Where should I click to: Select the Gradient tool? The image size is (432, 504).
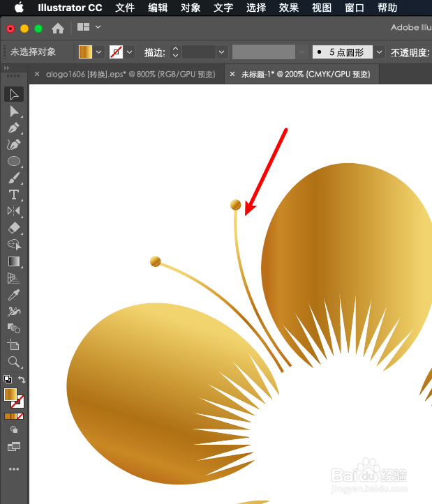[x=14, y=261]
